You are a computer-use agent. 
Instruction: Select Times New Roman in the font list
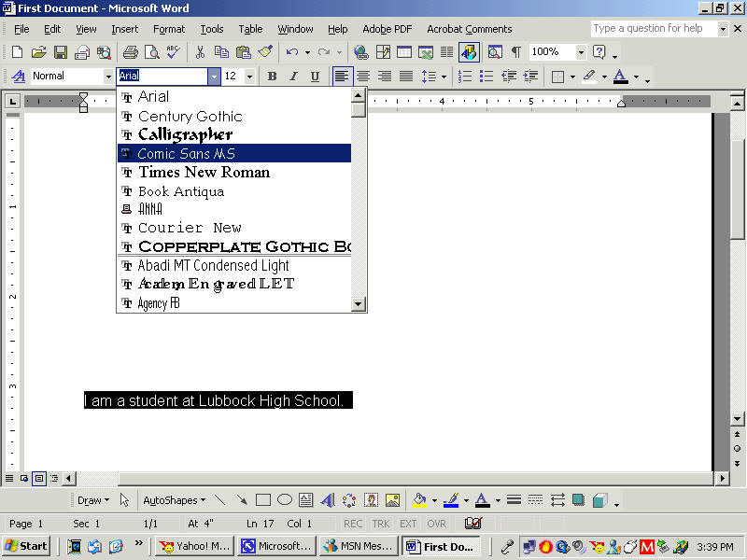coord(234,172)
